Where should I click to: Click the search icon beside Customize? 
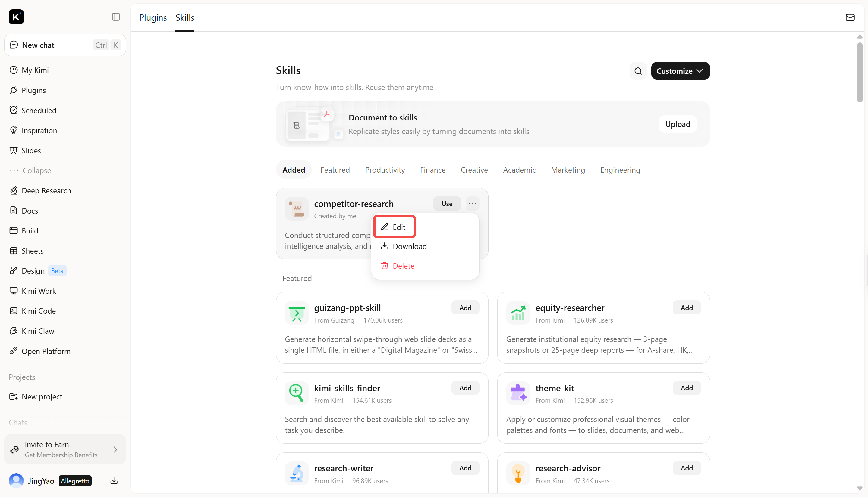[638, 71]
